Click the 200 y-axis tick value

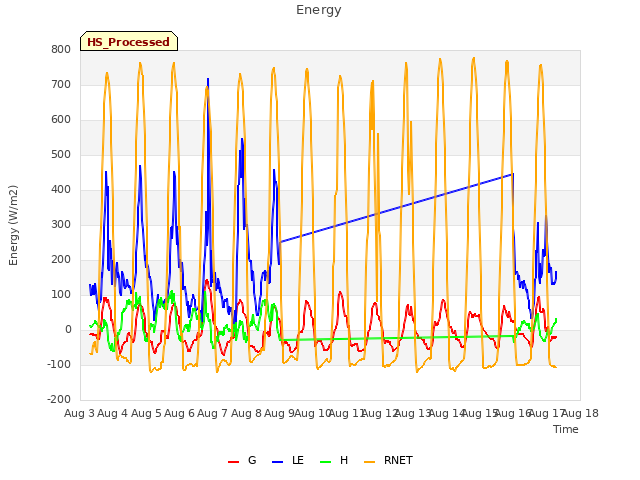[61, 260]
